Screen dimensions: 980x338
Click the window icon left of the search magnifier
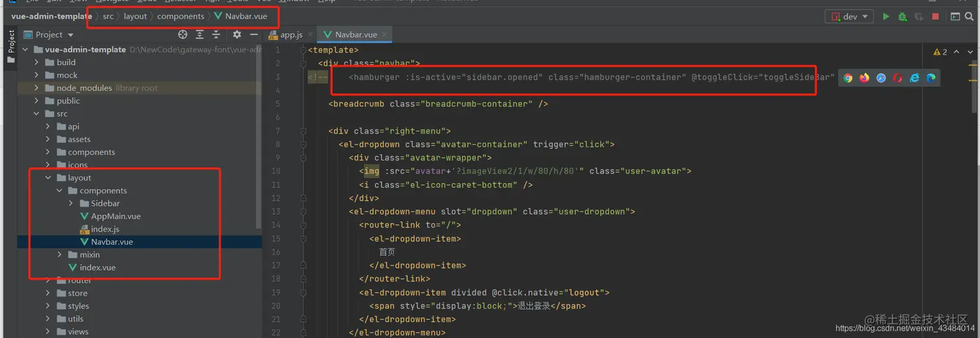[955, 17]
